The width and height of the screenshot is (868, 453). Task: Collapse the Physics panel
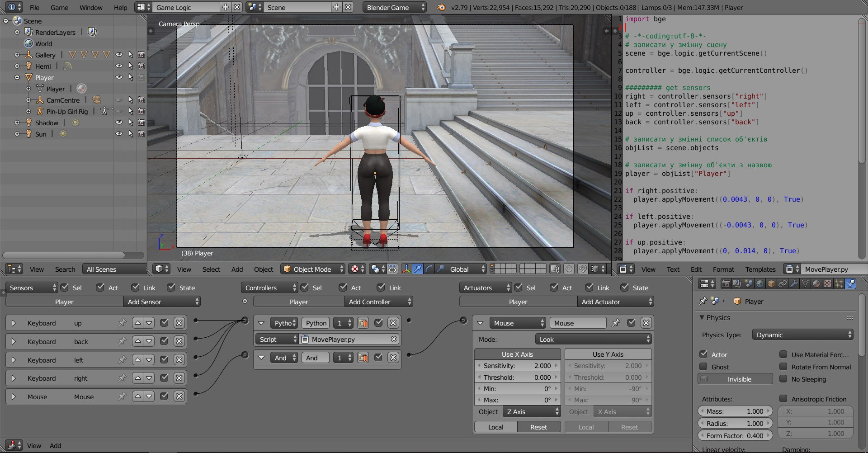[702, 317]
